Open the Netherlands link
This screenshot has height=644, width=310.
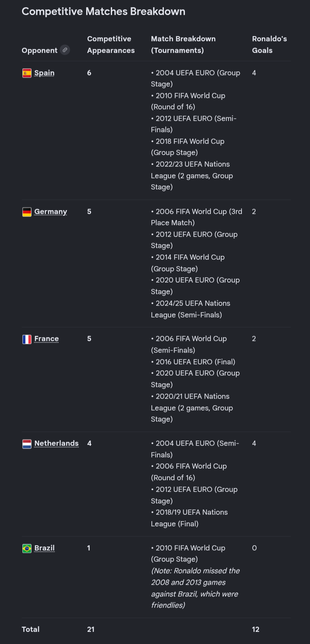56,443
